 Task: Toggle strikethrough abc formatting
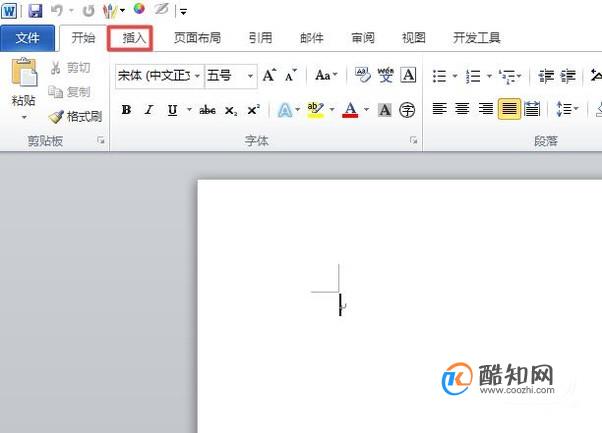coord(207,110)
